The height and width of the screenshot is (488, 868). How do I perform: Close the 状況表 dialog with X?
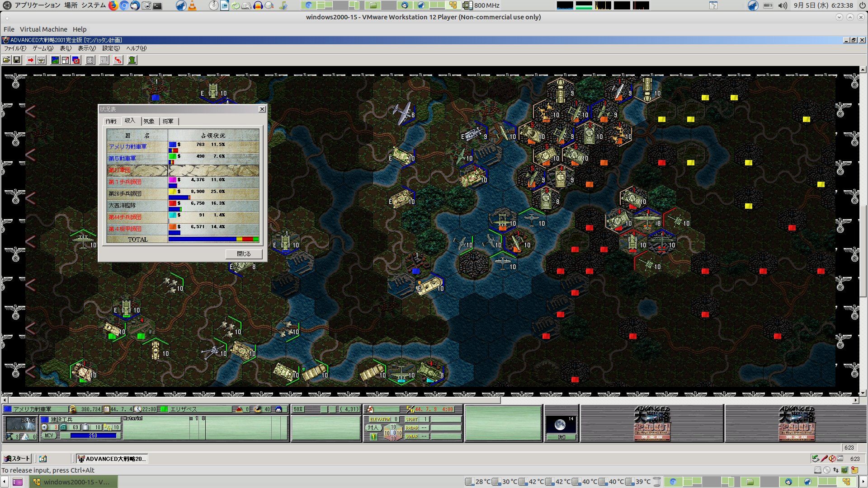[x=262, y=109]
